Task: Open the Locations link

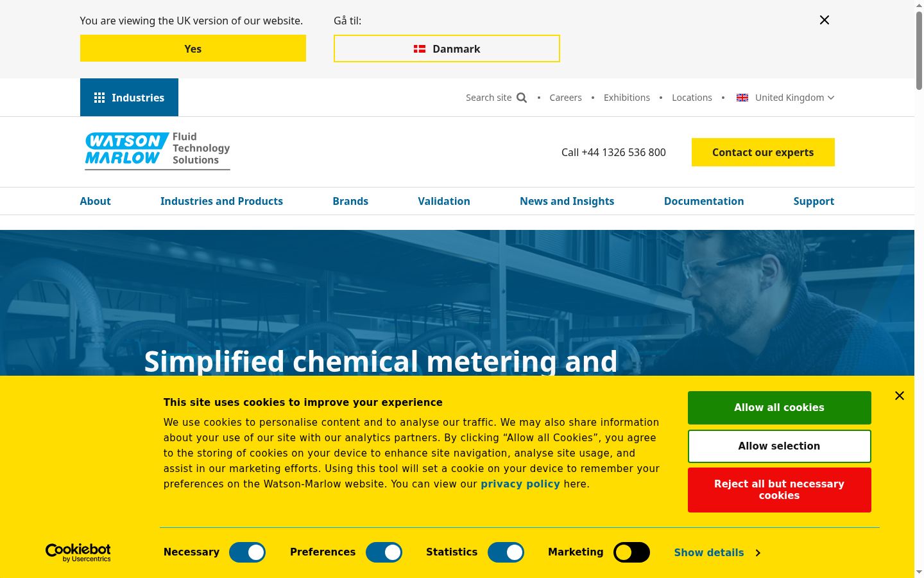Action: coord(692,98)
